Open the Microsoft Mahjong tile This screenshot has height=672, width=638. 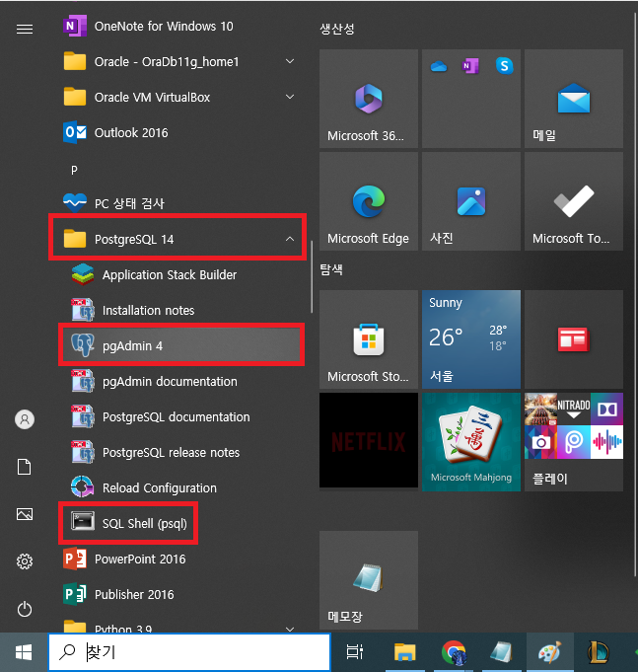(x=471, y=442)
